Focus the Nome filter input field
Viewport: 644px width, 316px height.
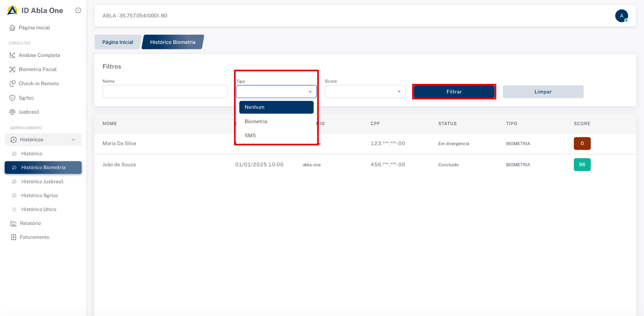[165, 92]
